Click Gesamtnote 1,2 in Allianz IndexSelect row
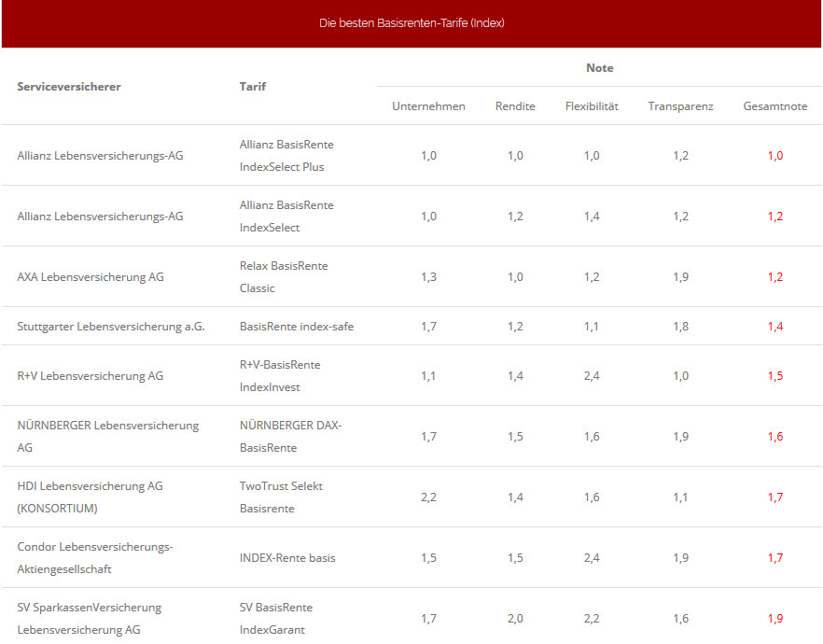The image size is (823, 644). pyautogui.click(x=774, y=217)
